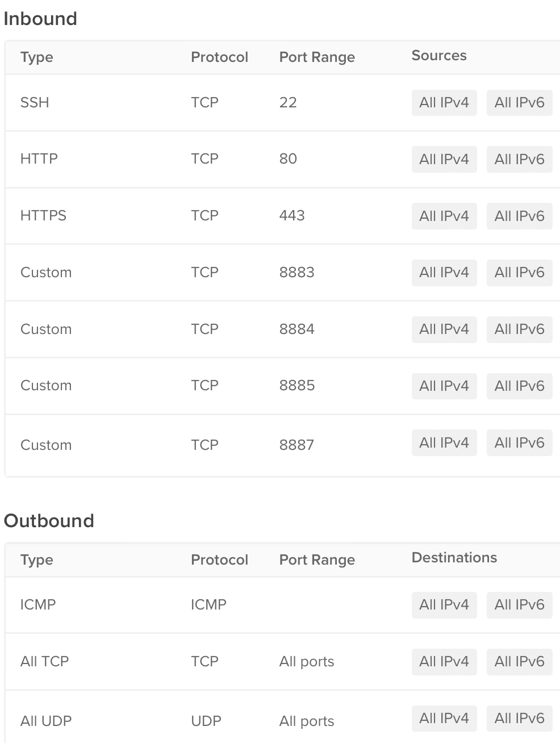Screen dimensions: 560x743
Task: Click the Sources column header
Action: tap(439, 56)
